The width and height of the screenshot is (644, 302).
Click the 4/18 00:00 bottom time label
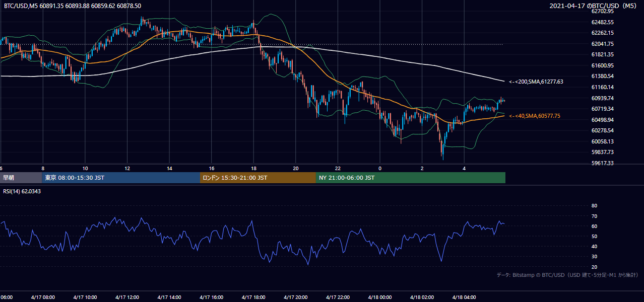point(379,297)
